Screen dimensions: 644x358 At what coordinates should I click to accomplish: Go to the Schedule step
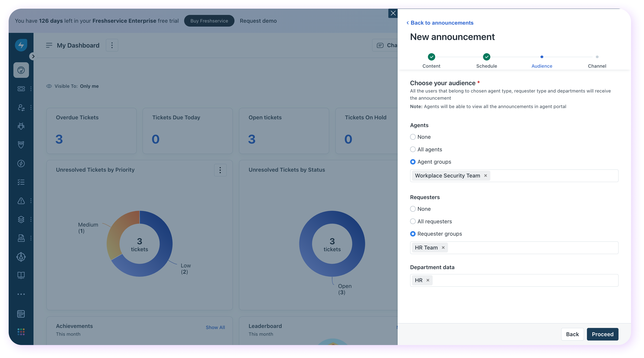pos(486,57)
